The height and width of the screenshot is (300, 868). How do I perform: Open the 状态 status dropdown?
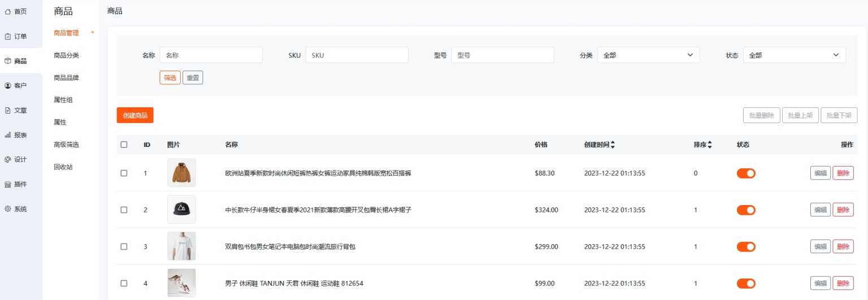click(x=794, y=55)
